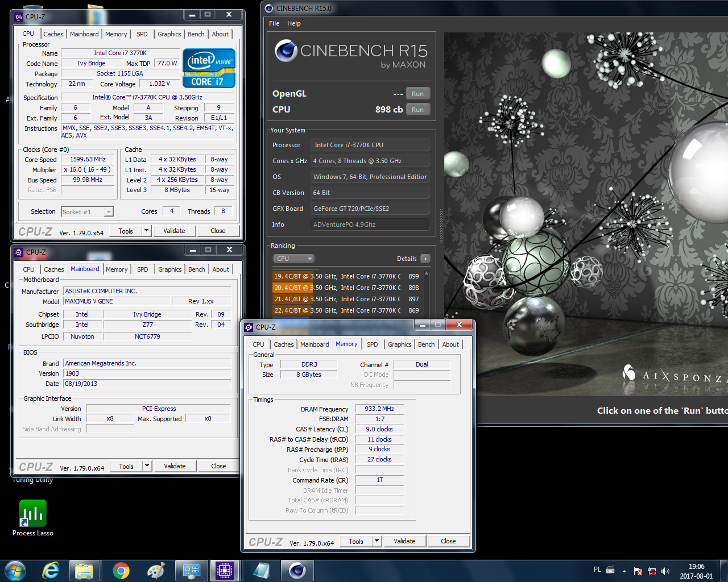This screenshot has height=582, width=728.
Task: Select highlighted ranking entry scoring 898
Action: [x=347, y=288]
